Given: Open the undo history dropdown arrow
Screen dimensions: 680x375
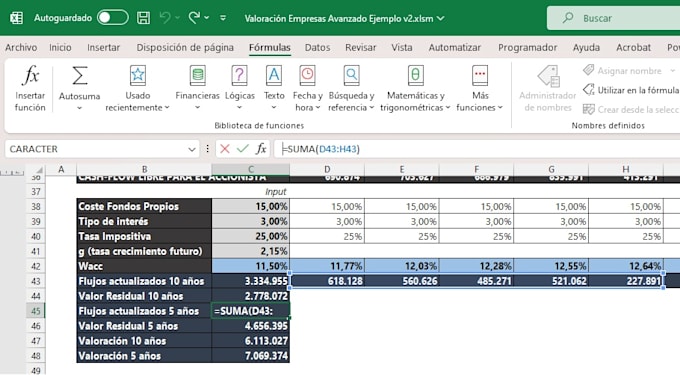Looking at the screenshot, I should [177, 18].
